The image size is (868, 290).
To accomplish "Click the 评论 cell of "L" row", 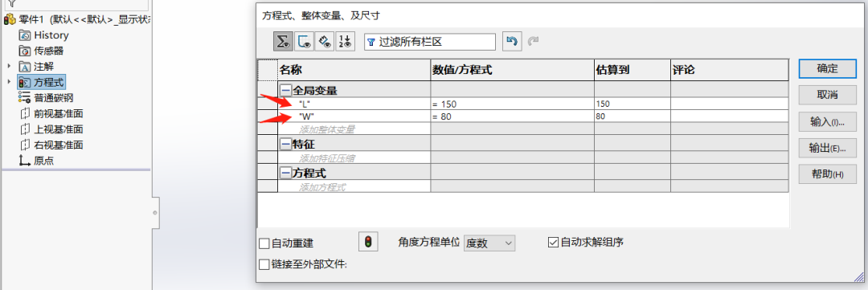I will click(730, 104).
